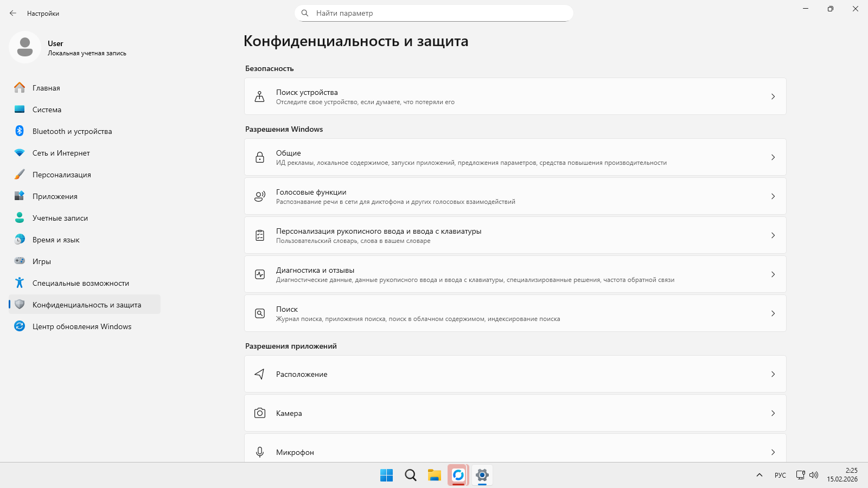This screenshot has width=868, height=488.
Task: Open the Общие permissions page
Action: tap(515, 157)
